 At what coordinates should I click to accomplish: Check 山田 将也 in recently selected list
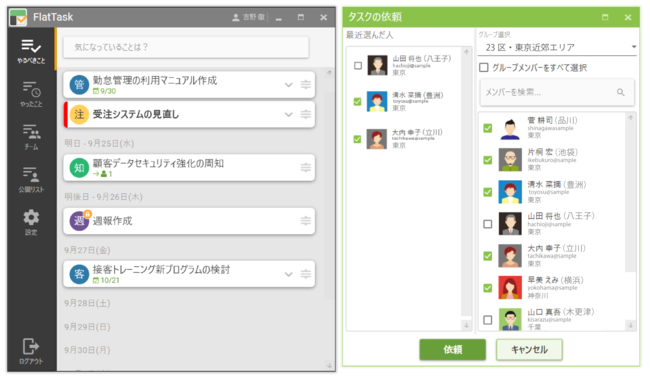[x=358, y=65]
